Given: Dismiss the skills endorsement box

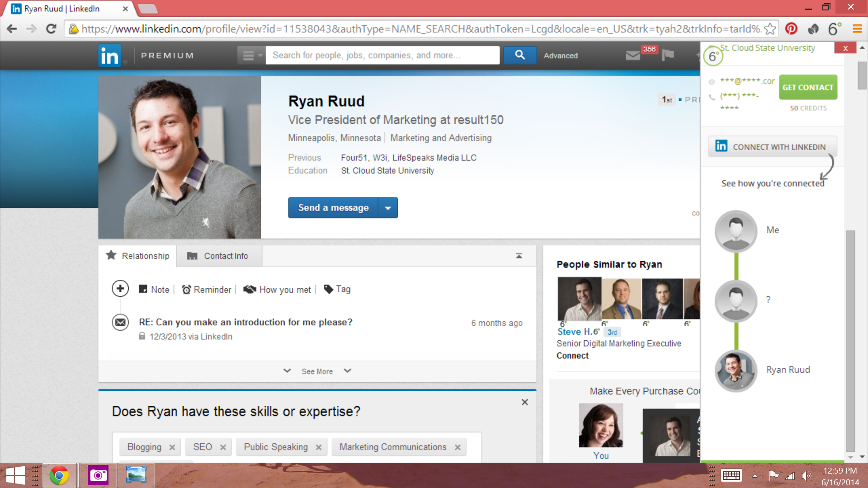Looking at the screenshot, I should pos(525,402).
